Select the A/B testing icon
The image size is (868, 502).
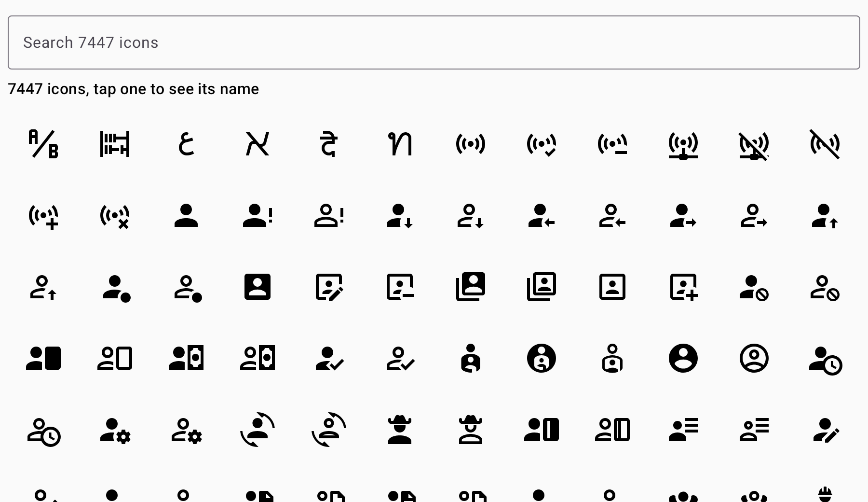coord(43,144)
